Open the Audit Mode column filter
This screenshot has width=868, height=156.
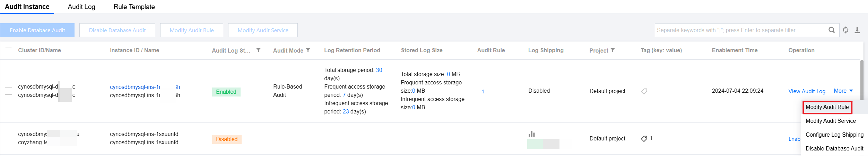coord(308,50)
